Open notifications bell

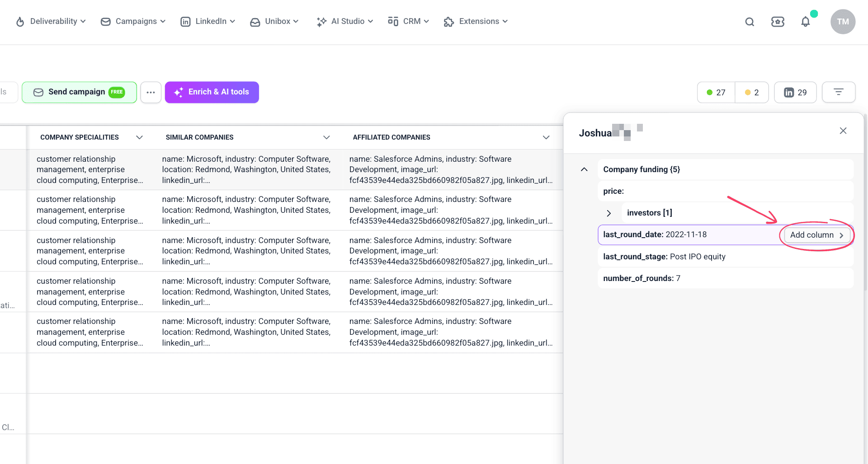pyautogui.click(x=806, y=22)
